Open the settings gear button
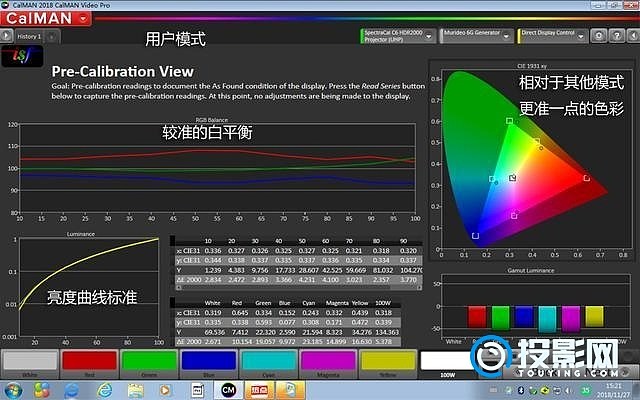The height and width of the screenshot is (400, 640). click(599, 36)
